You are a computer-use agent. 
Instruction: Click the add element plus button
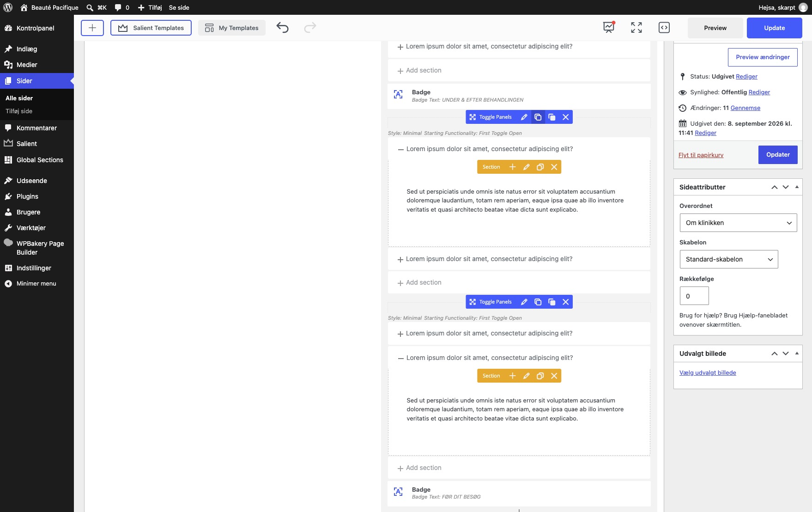[92, 28]
